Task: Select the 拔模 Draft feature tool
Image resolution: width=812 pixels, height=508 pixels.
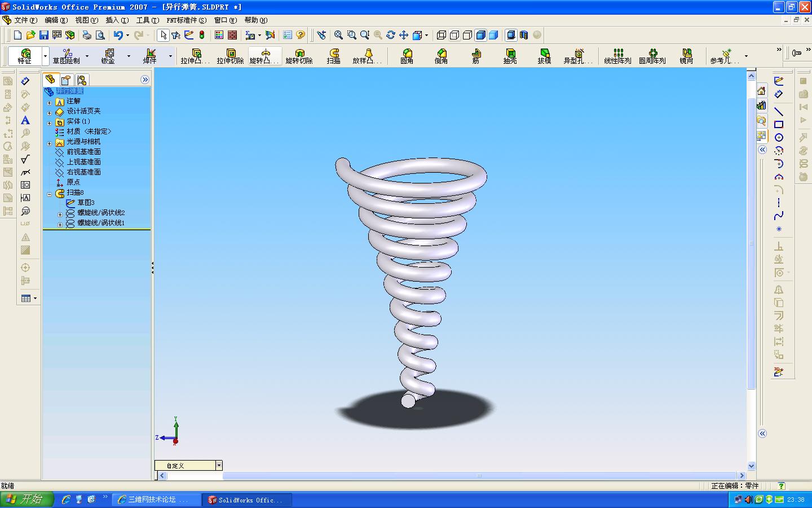Action: [544, 56]
